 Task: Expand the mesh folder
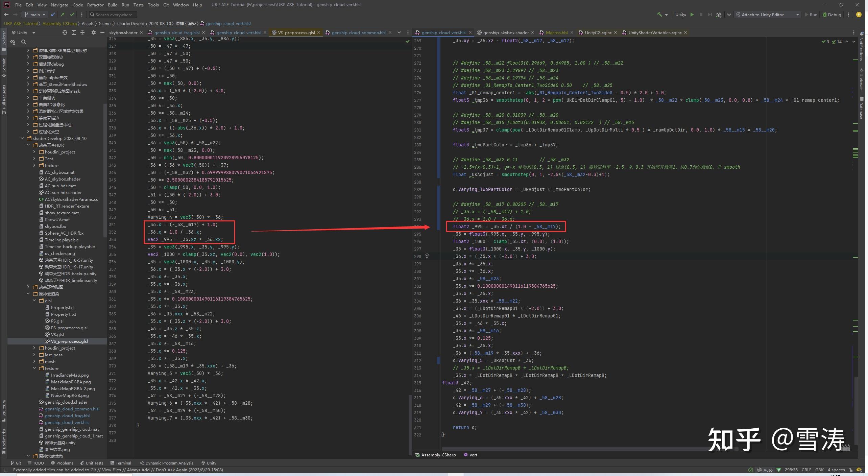point(34,361)
